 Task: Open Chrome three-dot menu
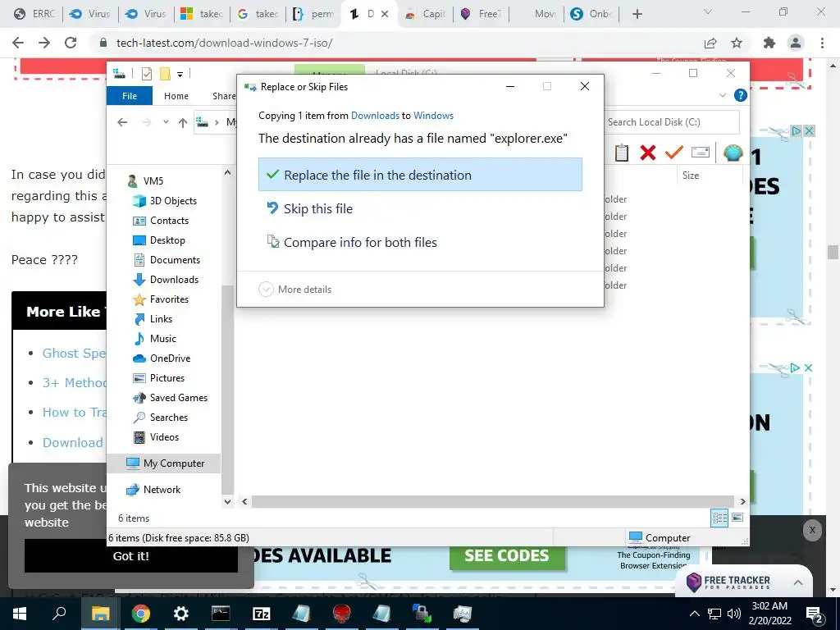point(822,43)
